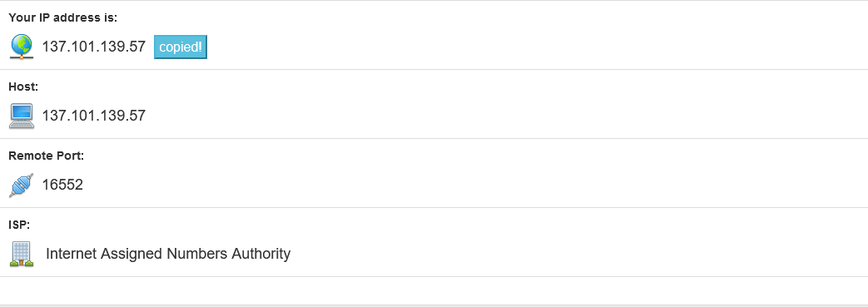Image resolution: width=868 pixels, height=307 pixels.
Task: Select the IP address text next to globe icon
Action: point(94,47)
